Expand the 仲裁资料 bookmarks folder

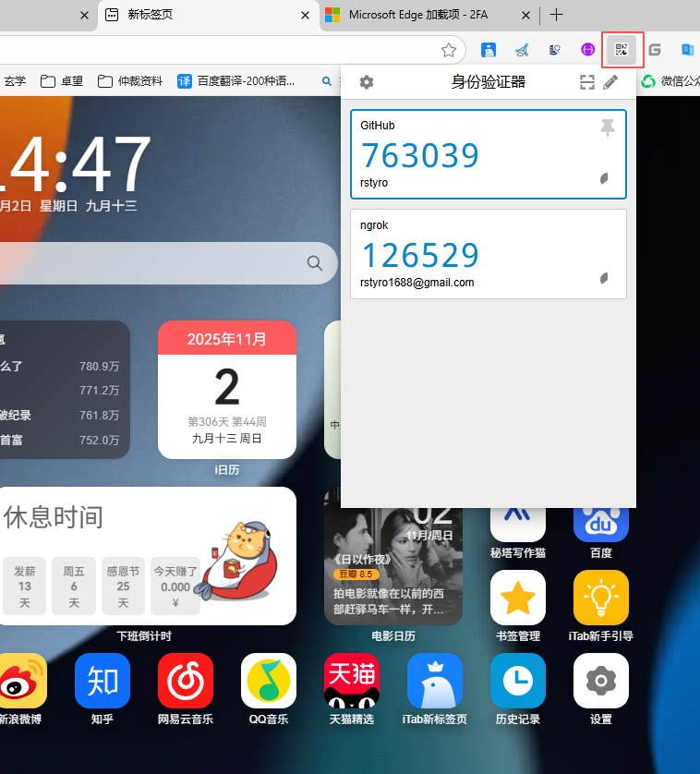(130, 81)
